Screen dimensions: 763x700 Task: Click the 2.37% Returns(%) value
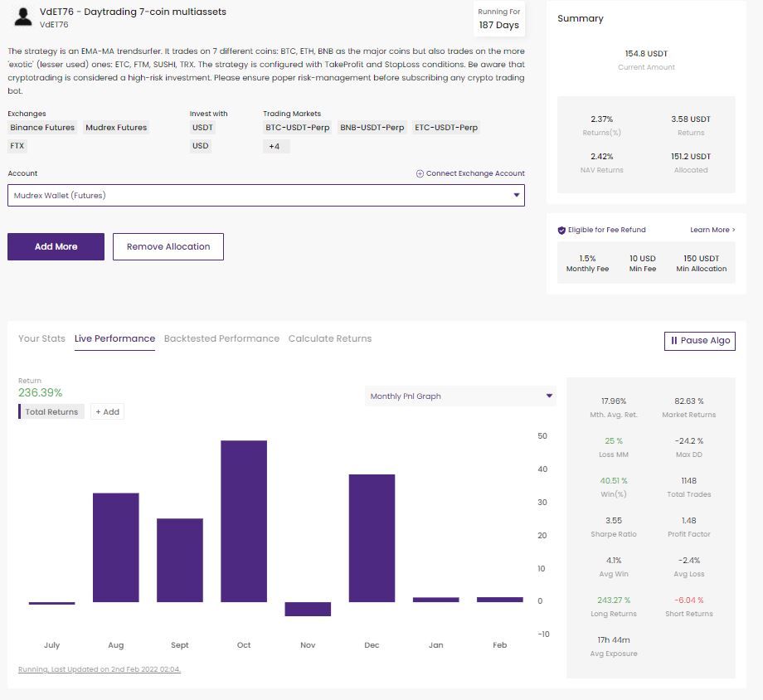tap(602, 119)
